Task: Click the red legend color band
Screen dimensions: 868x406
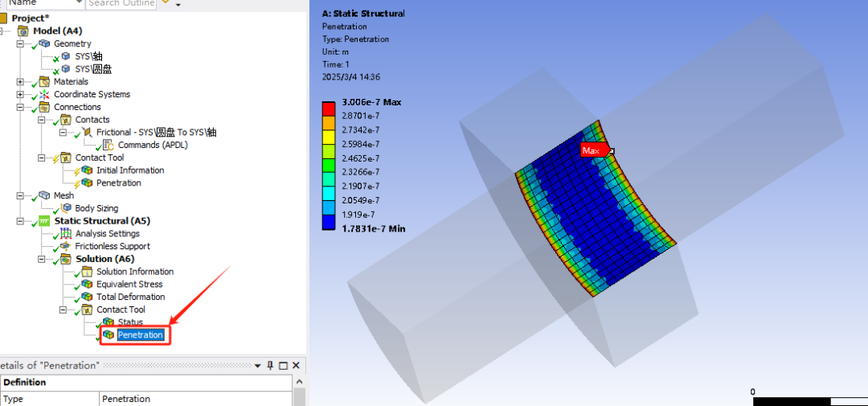Action: (329, 109)
